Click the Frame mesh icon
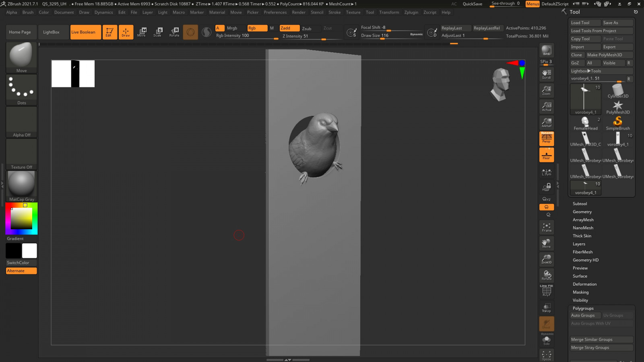This screenshot has height=362, width=644. point(547,227)
